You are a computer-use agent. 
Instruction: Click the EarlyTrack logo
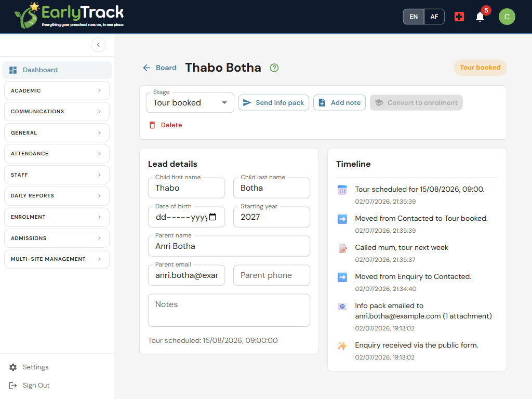[69, 16]
